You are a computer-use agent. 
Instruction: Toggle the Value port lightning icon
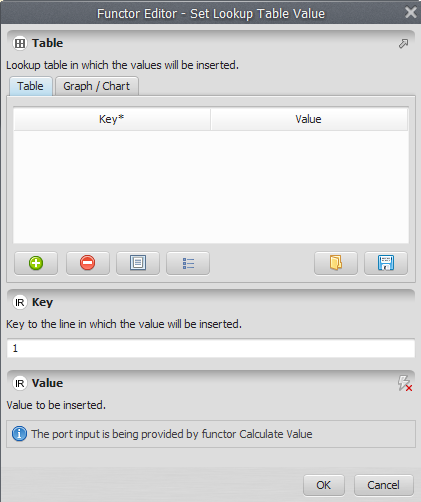pos(405,383)
